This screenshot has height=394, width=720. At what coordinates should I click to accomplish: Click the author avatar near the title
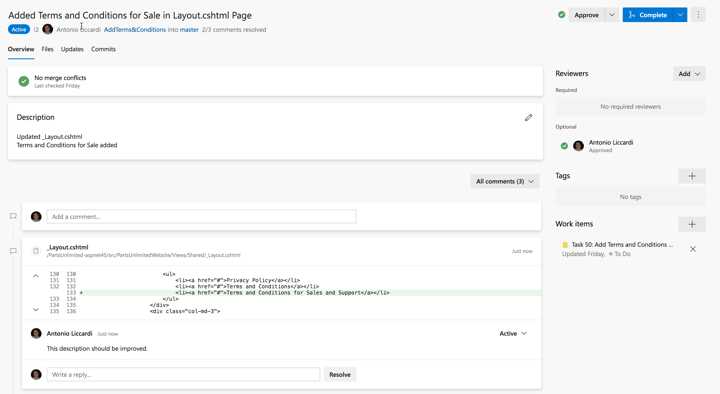pyautogui.click(x=47, y=29)
